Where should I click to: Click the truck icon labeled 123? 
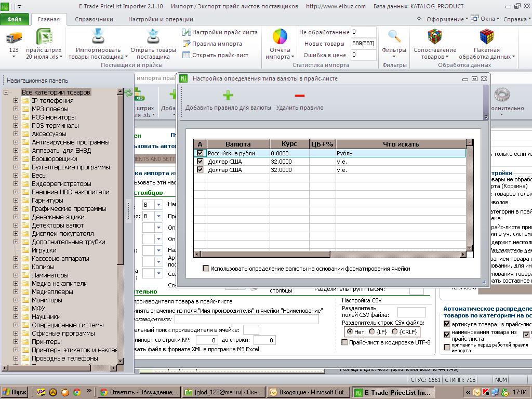coord(14,37)
